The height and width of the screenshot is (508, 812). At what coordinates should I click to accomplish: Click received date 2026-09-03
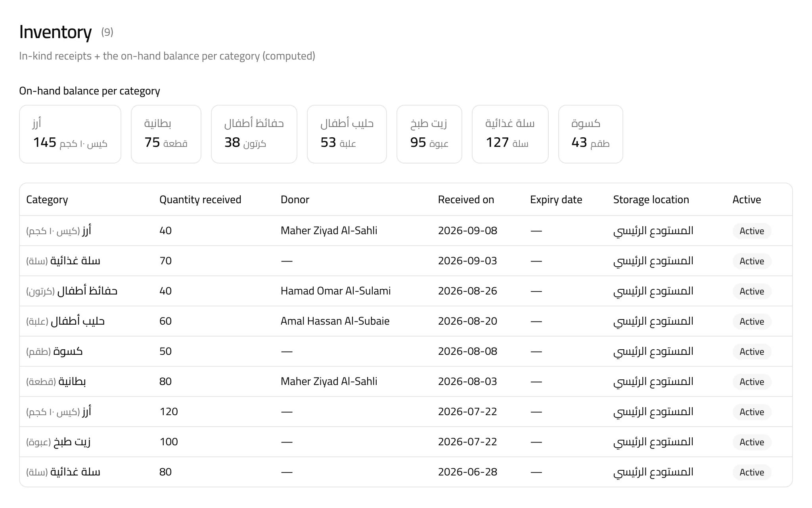click(467, 261)
